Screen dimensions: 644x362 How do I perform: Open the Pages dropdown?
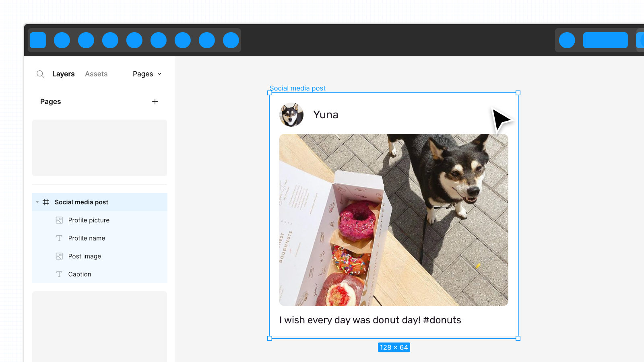click(x=147, y=74)
